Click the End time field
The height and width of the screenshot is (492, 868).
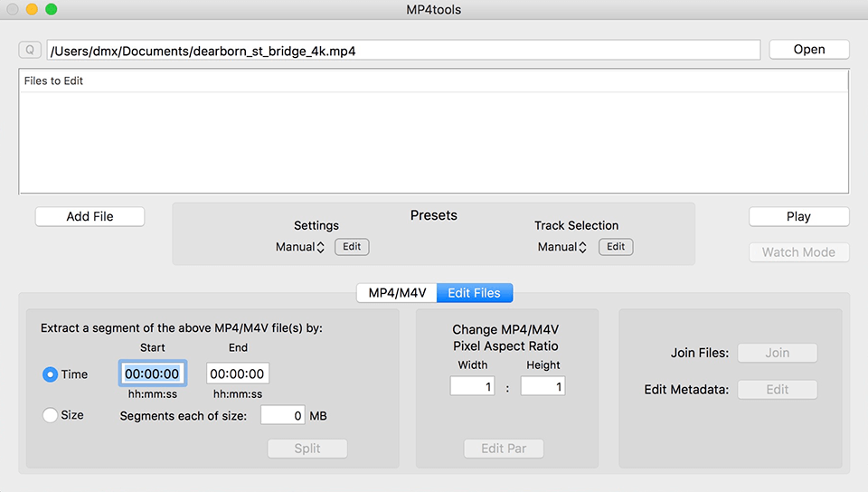238,374
